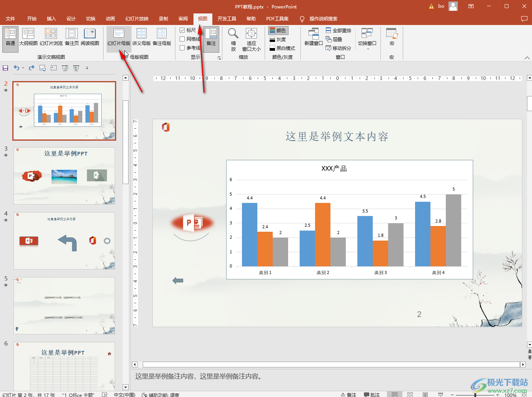Viewport: 532px width, 397px height.
Task: Click the back arrow shape on slide
Action: click(x=178, y=281)
